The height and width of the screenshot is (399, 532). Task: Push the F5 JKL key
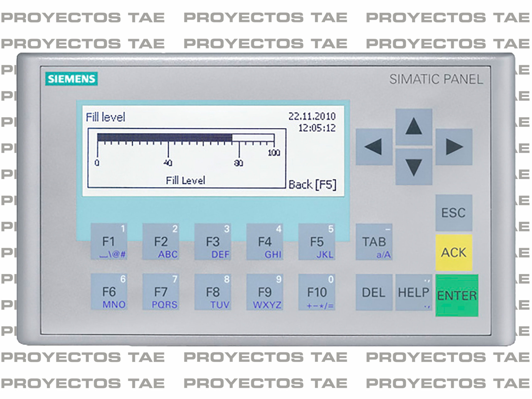317,241
